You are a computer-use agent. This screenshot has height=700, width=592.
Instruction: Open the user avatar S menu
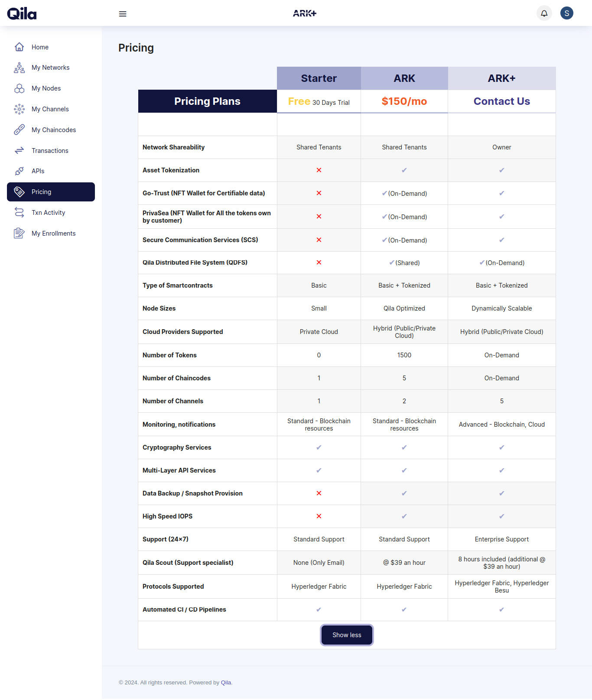pos(567,13)
